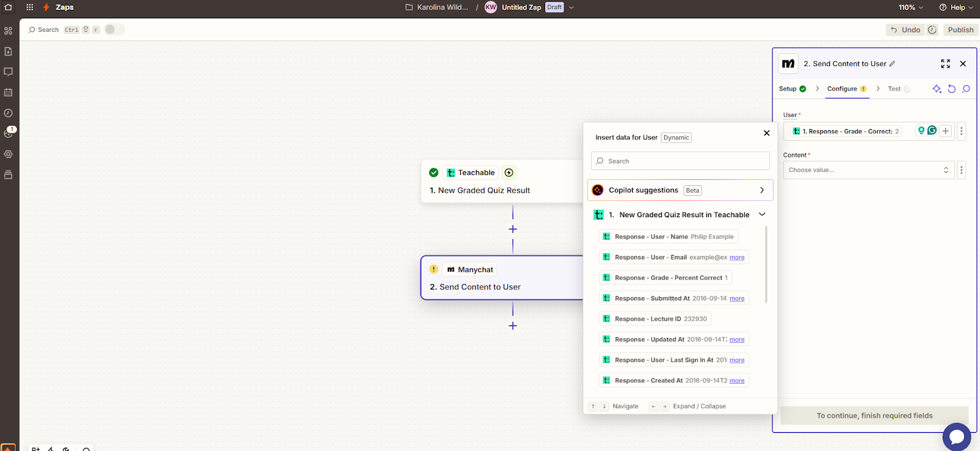980x451 pixels.
Task: Open the Zap file icon in sidebar
Action: click(9, 51)
